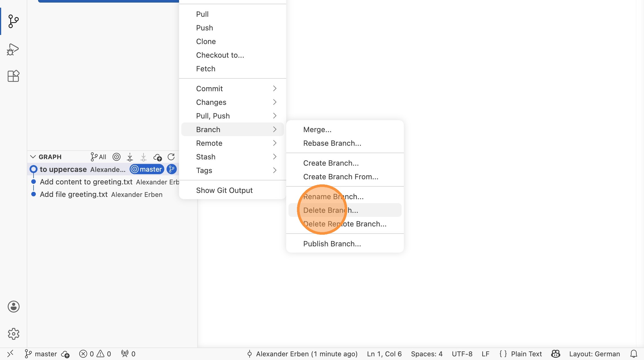Open the Extensions view icon
This screenshot has width=644, height=360.
tap(13, 76)
